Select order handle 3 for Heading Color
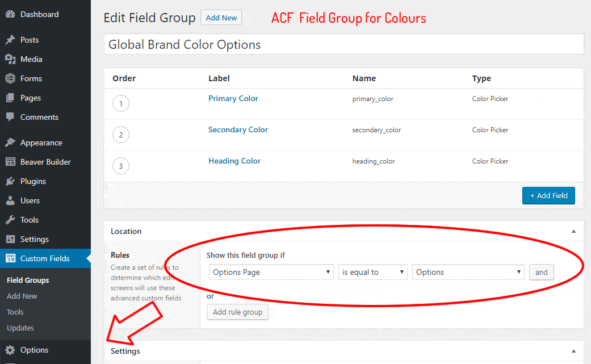The width and height of the screenshot is (591, 364). [x=120, y=166]
